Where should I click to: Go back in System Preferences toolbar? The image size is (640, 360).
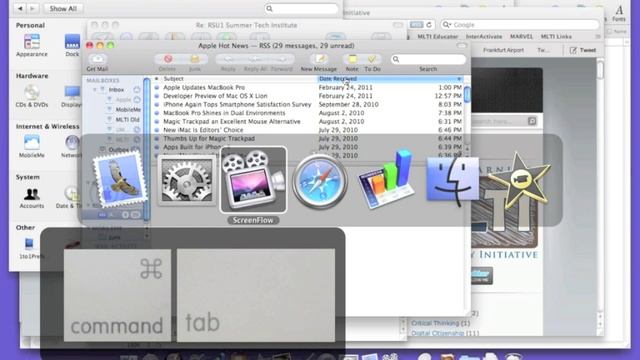coord(20,9)
